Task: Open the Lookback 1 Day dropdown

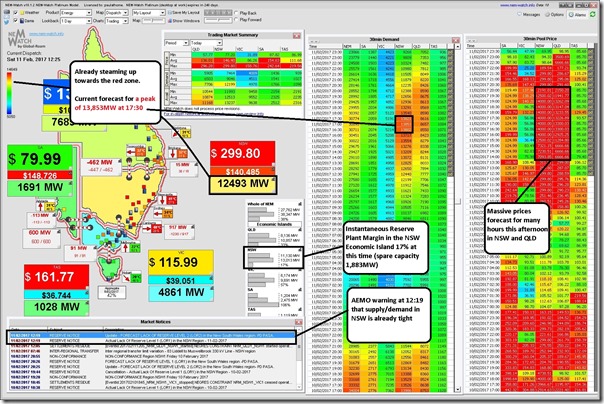Action: tap(76, 21)
